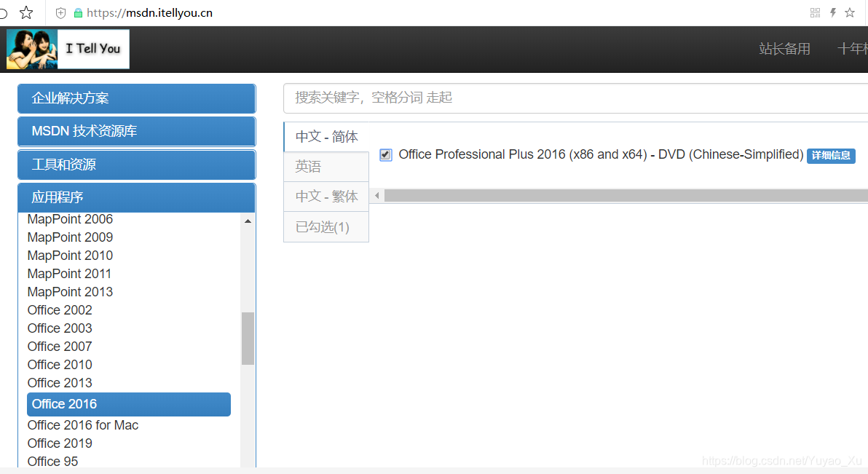
Task: Select MapPoint 2010 in the list
Action: (71, 256)
